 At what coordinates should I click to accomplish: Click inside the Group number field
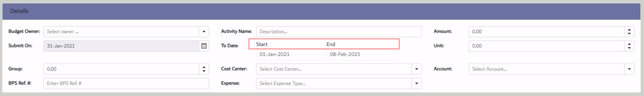121,69
